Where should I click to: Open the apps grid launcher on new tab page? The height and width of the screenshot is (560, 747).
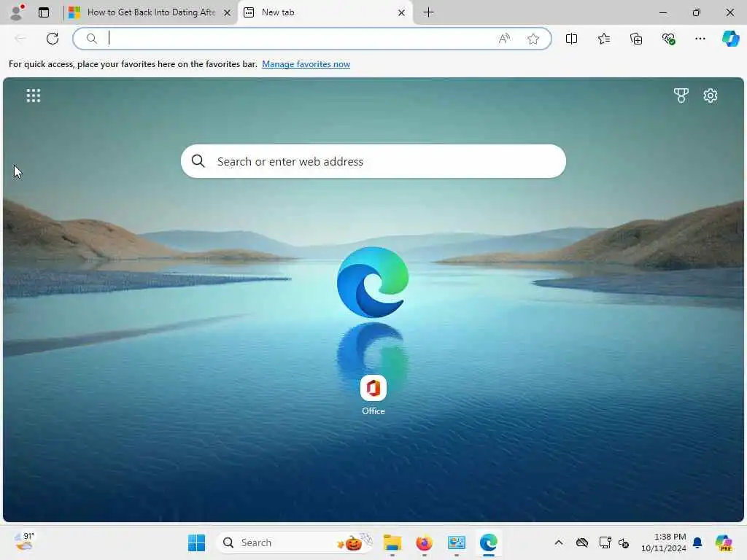pyautogui.click(x=34, y=96)
